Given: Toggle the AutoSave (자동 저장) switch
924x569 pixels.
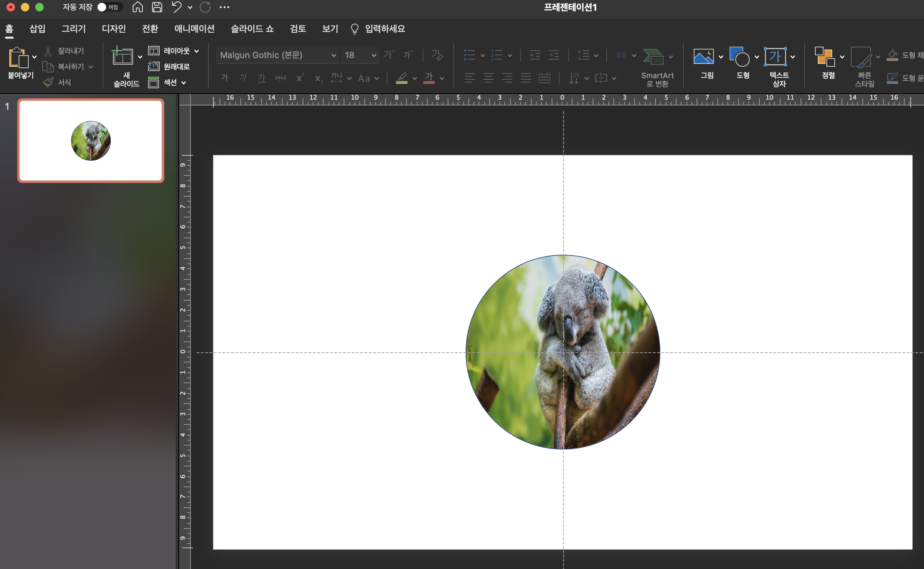Looking at the screenshot, I should pos(109,7).
